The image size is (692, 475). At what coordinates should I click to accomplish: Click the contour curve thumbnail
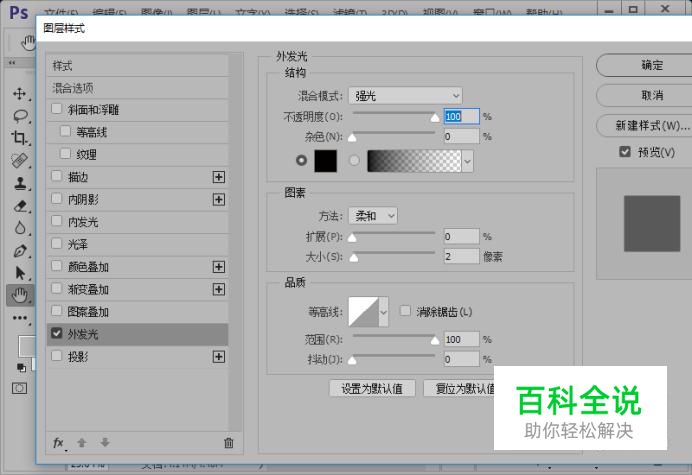364,312
